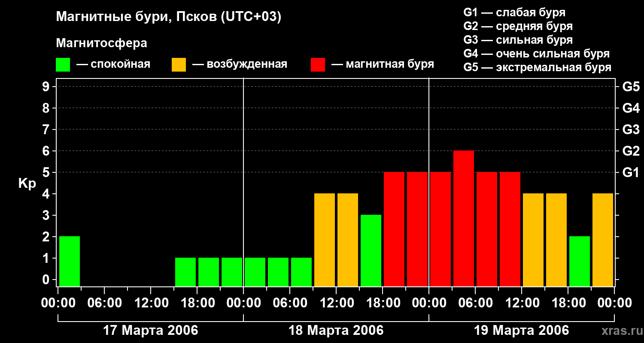Click the 'G1 — слабая буря' legend line
Screen dimensions: 644x343
pos(514,12)
